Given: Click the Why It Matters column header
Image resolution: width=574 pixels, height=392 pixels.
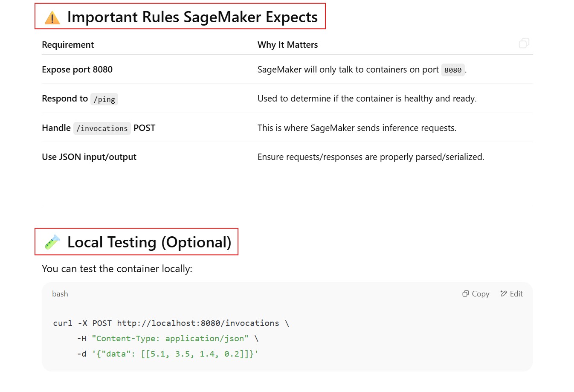Looking at the screenshot, I should pyautogui.click(x=287, y=45).
